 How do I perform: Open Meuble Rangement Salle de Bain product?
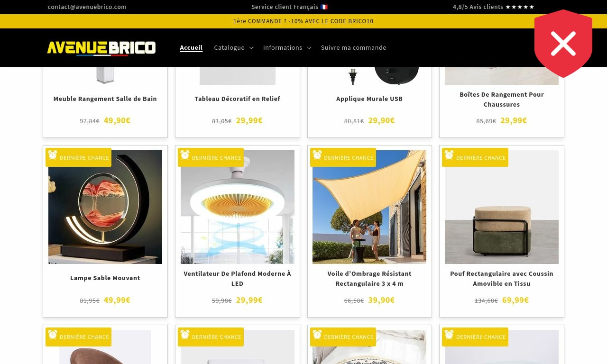click(x=105, y=99)
